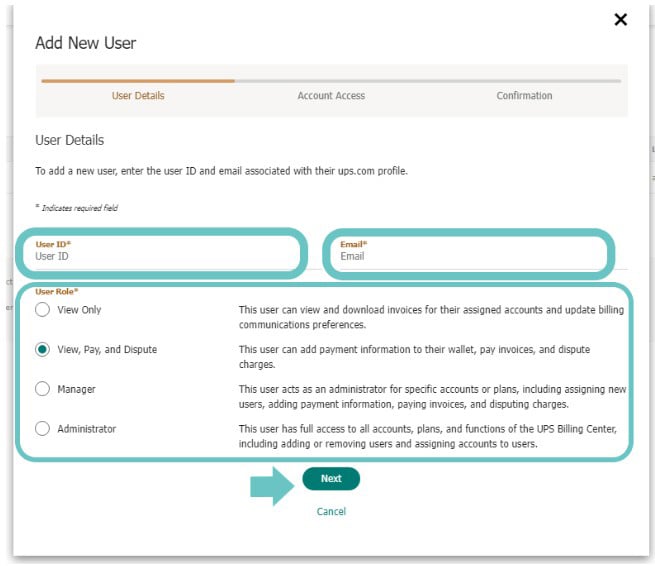
Task: Click the View Only description text
Action: pyautogui.click(x=432, y=316)
